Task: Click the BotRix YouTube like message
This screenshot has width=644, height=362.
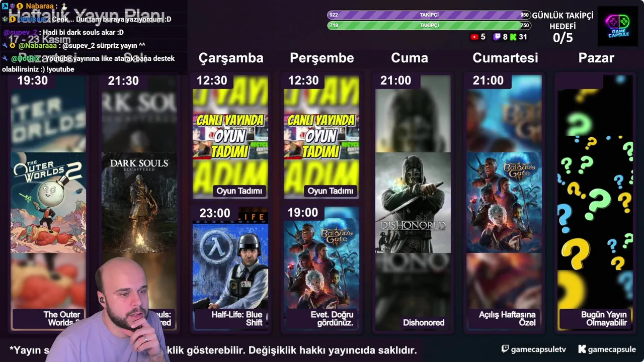Action: [89, 64]
